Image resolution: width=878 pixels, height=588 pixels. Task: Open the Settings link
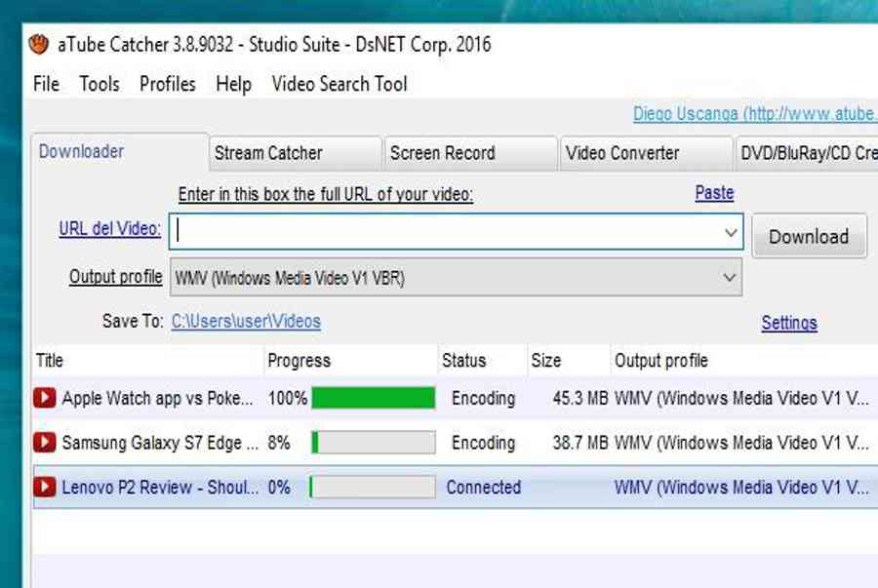788,323
